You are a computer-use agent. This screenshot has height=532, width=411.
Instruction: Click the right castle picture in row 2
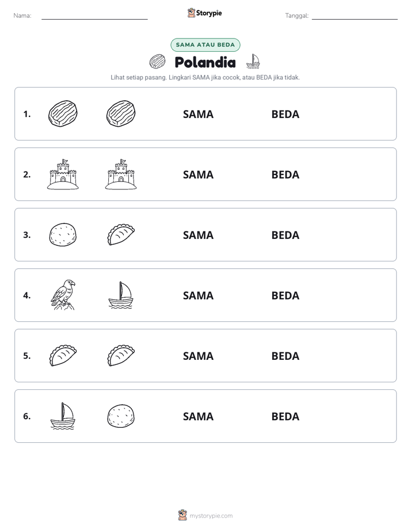pyautogui.click(x=121, y=174)
